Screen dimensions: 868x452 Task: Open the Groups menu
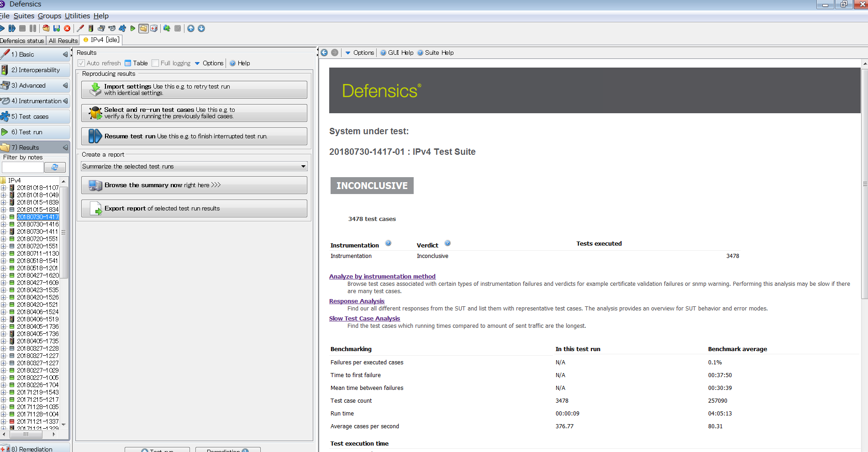[x=49, y=16]
